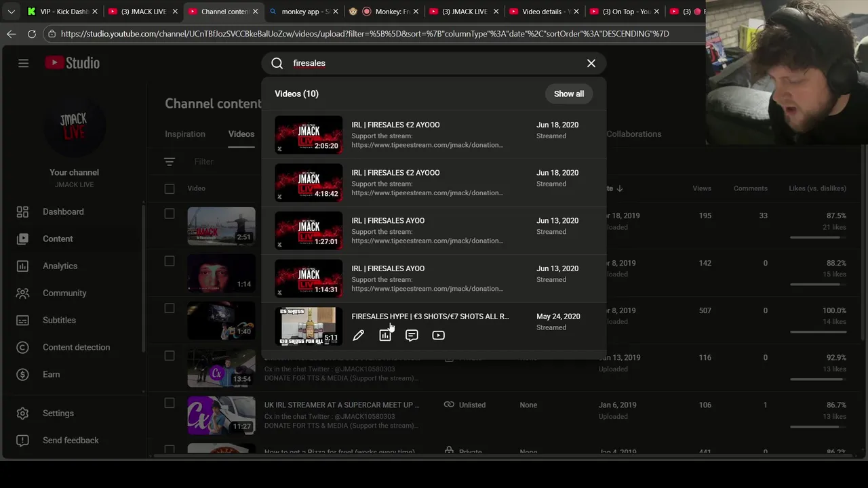Click the JMACK LIVE channel avatar
The image size is (868, 488).
(x=74, y=127)
